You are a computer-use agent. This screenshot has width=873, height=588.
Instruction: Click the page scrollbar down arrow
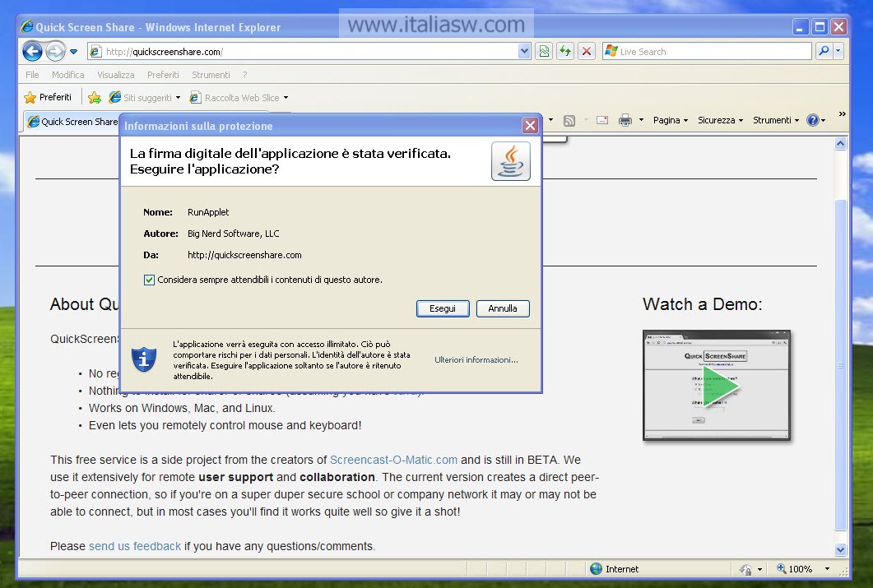(x=840, y=549)
